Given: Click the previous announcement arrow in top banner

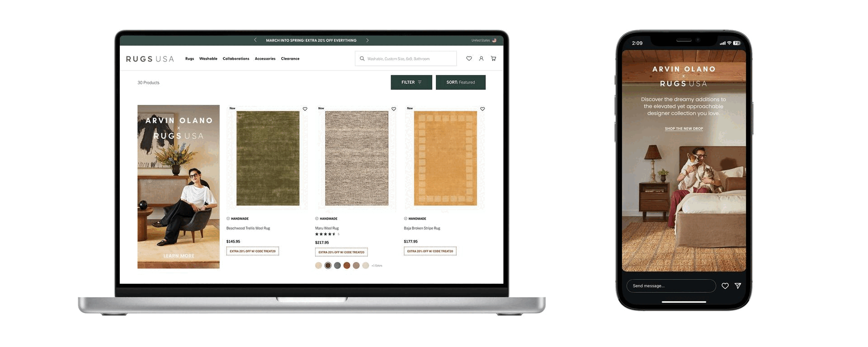Looking at the screenshot, I should click(255, 40).
